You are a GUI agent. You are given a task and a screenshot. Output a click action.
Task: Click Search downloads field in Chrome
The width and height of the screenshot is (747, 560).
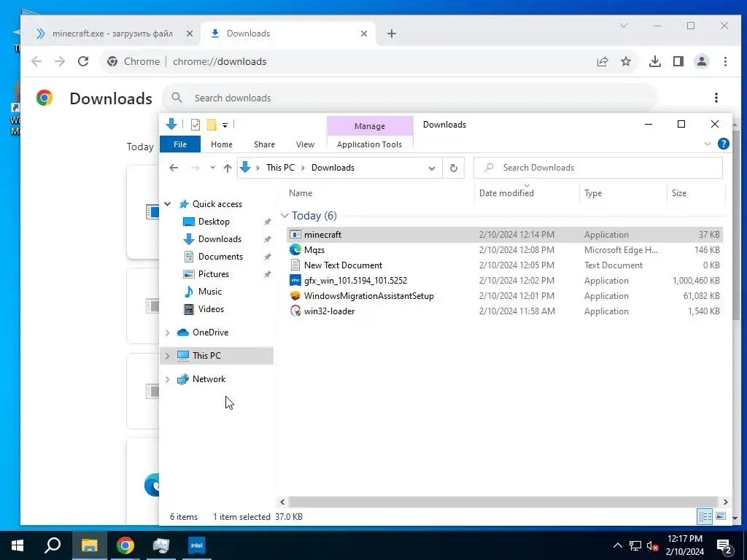point(410,98)
